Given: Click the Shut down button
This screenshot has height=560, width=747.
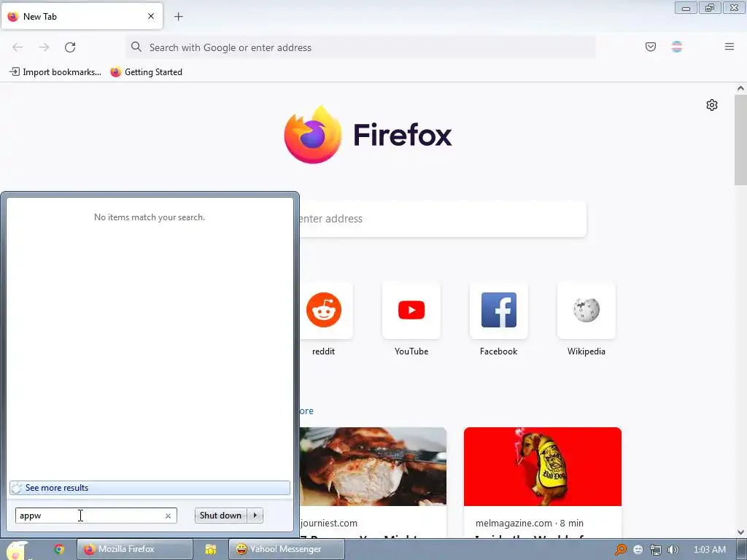Looking at the screenshot, I should point(220,516).
